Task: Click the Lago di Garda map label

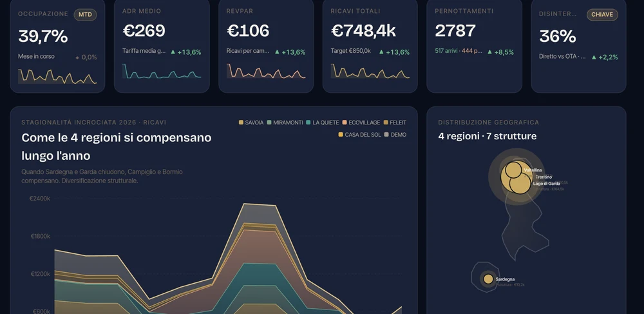Action: pos(547,184)
